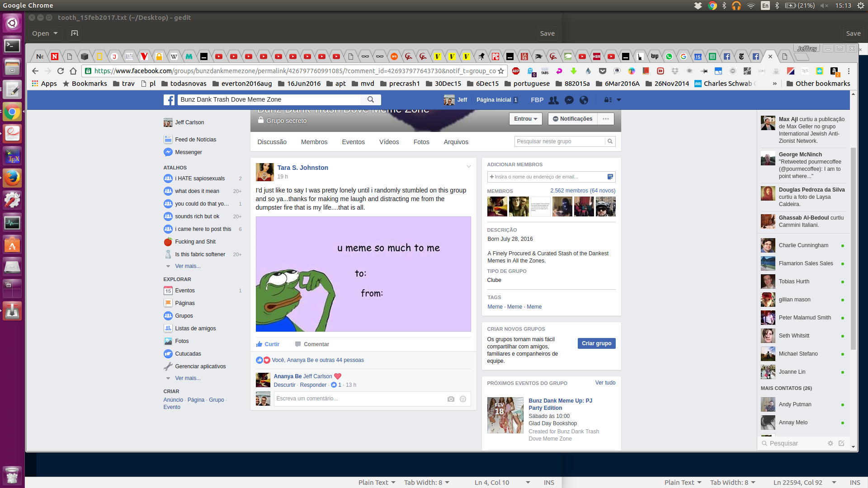Open Chrome three-dot menu

click(849, 71)
